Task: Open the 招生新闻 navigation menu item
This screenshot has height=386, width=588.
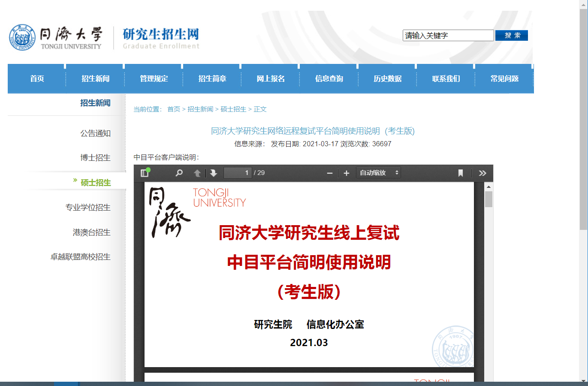Action: (x=95, y=78)
